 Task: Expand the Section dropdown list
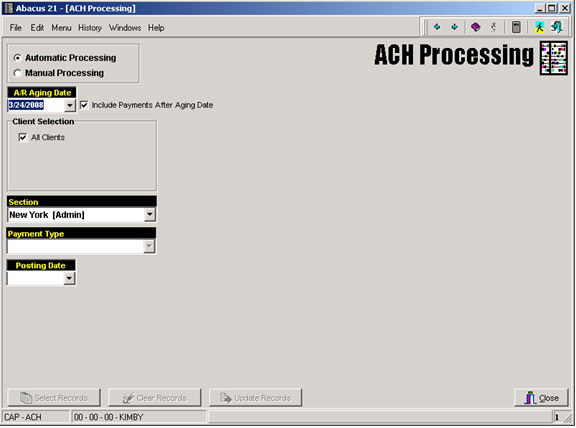[x=150, y=215]
